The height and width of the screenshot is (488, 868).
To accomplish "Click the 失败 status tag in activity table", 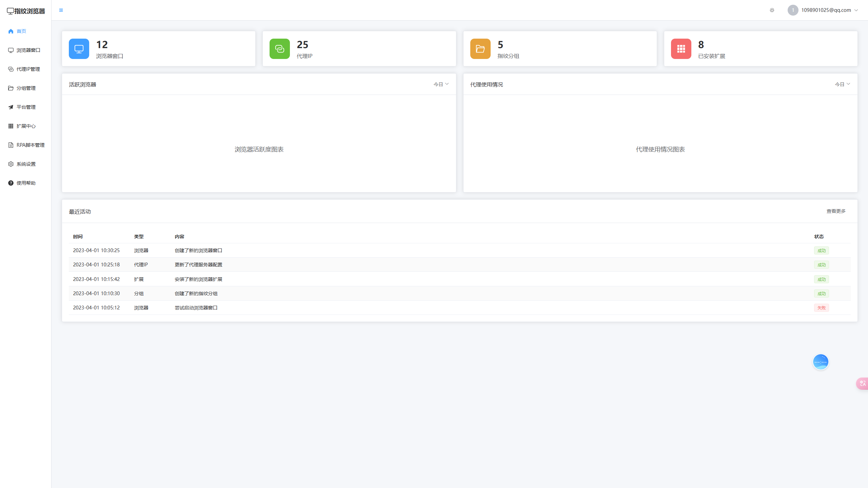I will [821, 308].
